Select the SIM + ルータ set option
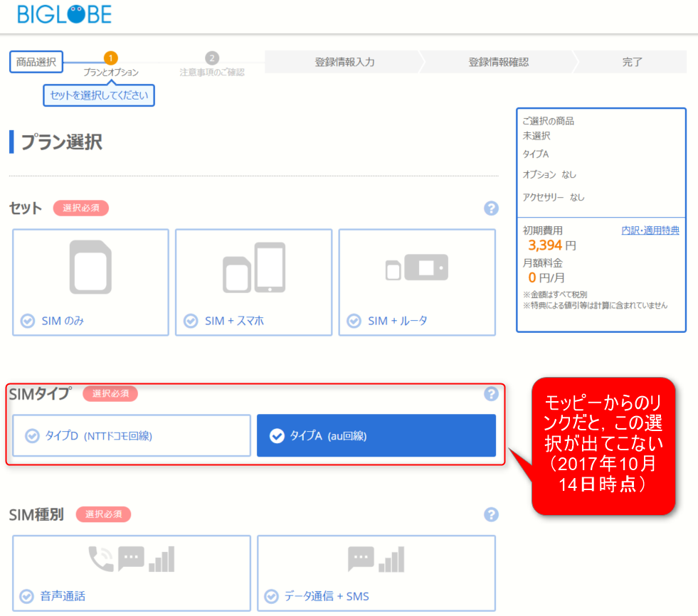 [417, 282]
